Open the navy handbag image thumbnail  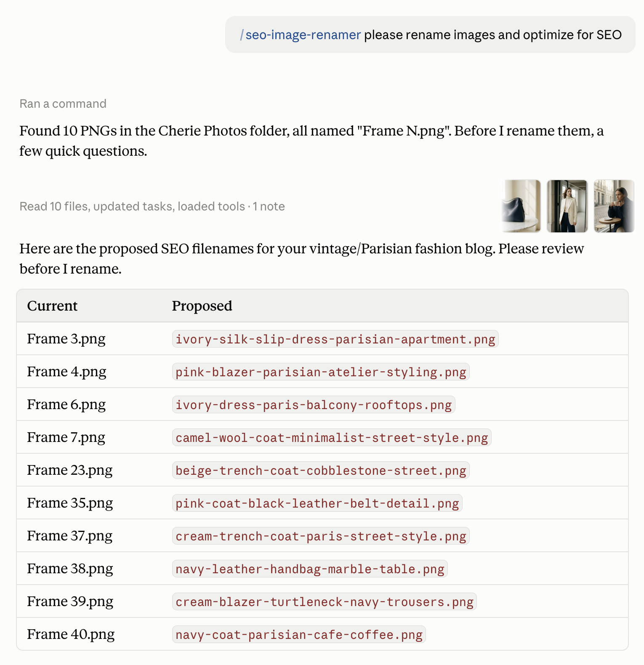coord(521,206)
